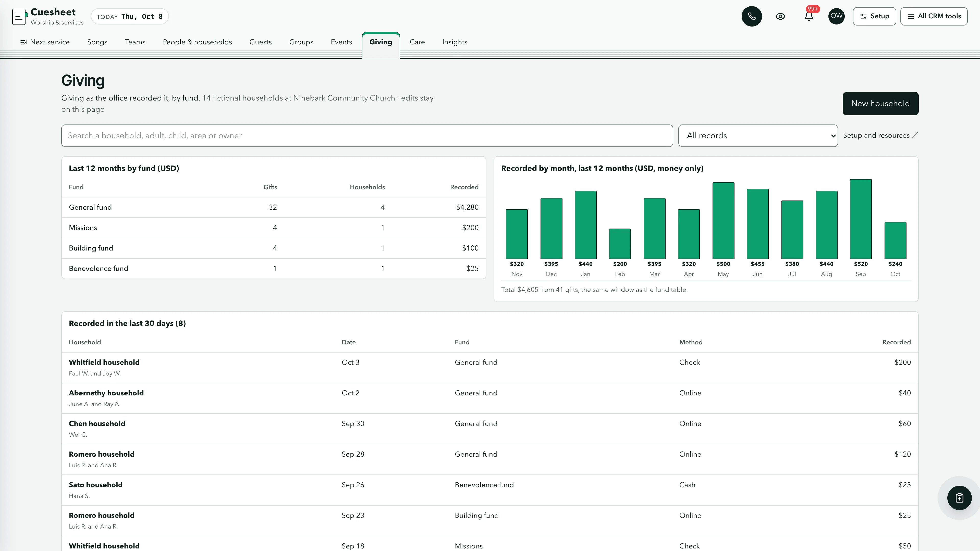Open People & households tab
The height and width of the screenshot is (551, 980).
[198, 42]
